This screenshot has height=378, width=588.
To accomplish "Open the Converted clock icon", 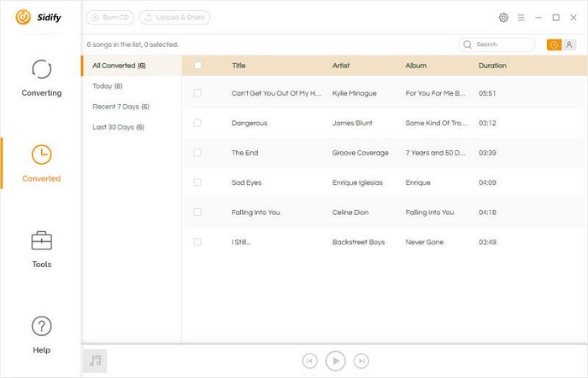I will pyautogui.click(x=41, y=155).
